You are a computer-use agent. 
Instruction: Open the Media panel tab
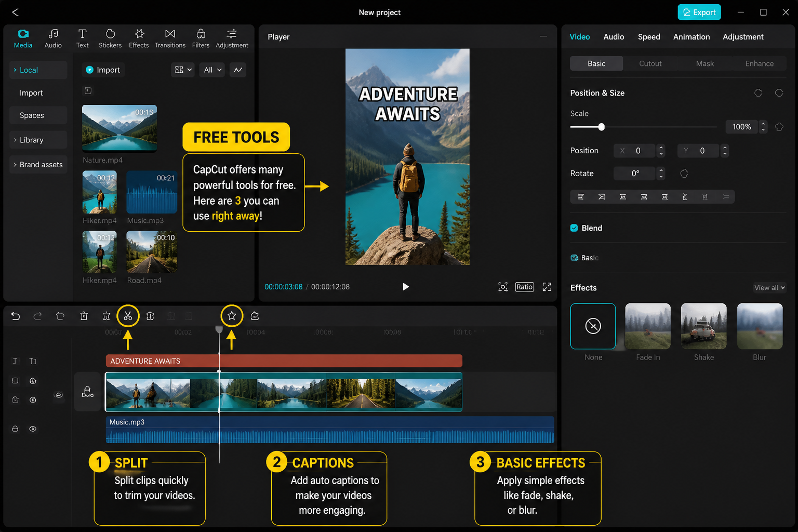pos(23,39)
